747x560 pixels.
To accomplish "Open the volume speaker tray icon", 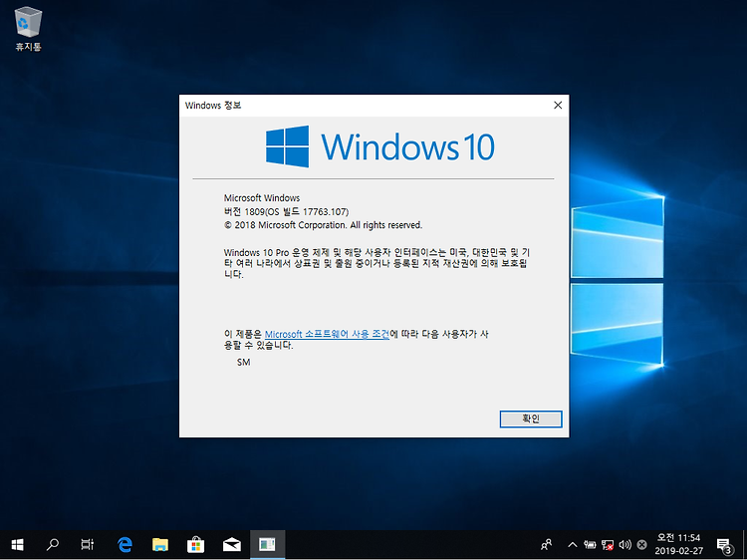I will coord(624,544).
